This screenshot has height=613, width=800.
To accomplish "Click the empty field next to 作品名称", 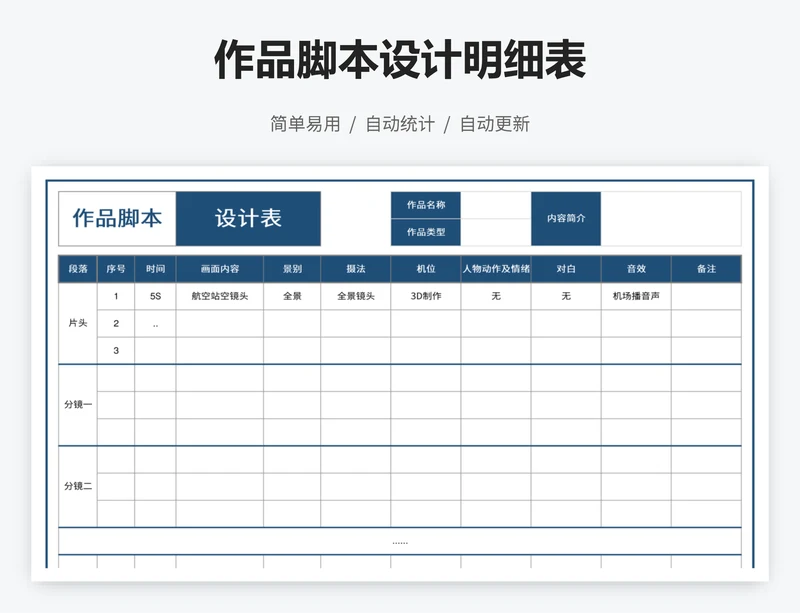I will click(x=496, y=205).
